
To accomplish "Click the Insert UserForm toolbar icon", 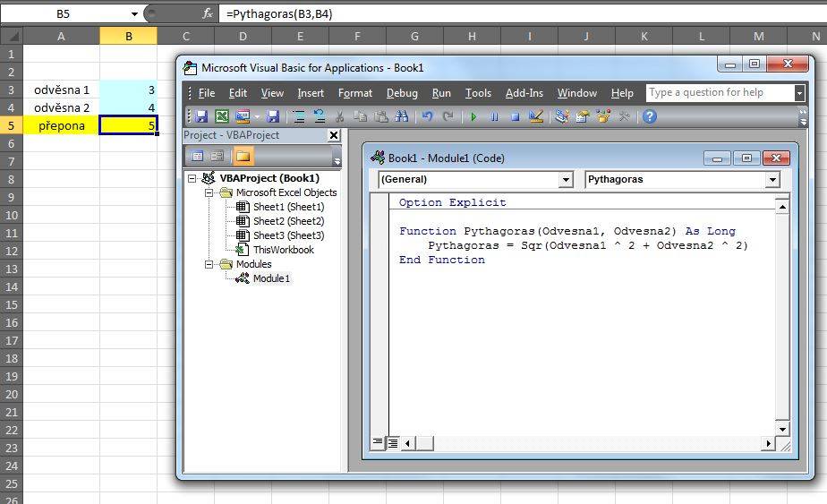I will pos(242,116).
